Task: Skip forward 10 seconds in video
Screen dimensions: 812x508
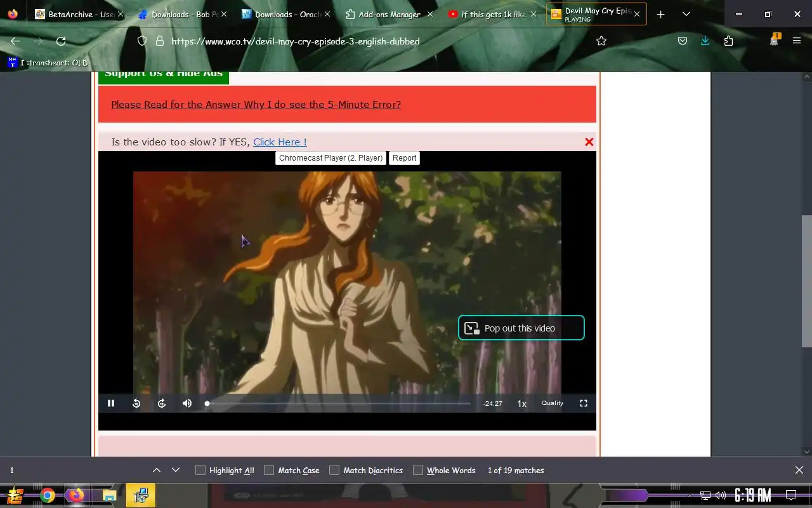Action: [x=162, y=403]
